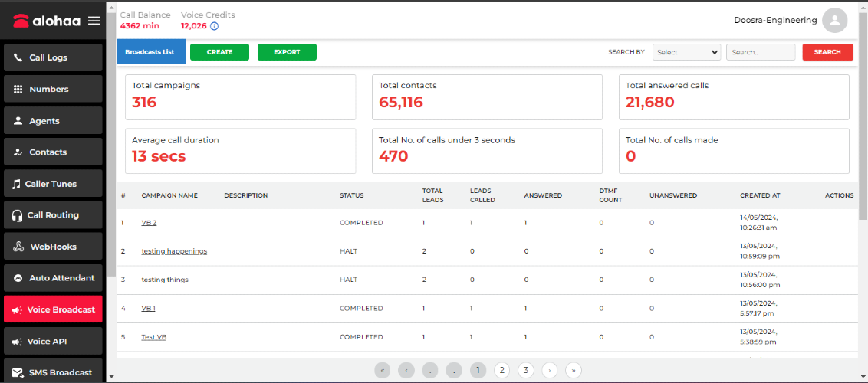Click the TOTAL LEADS column header
The image size is (868, 383).
433,195
